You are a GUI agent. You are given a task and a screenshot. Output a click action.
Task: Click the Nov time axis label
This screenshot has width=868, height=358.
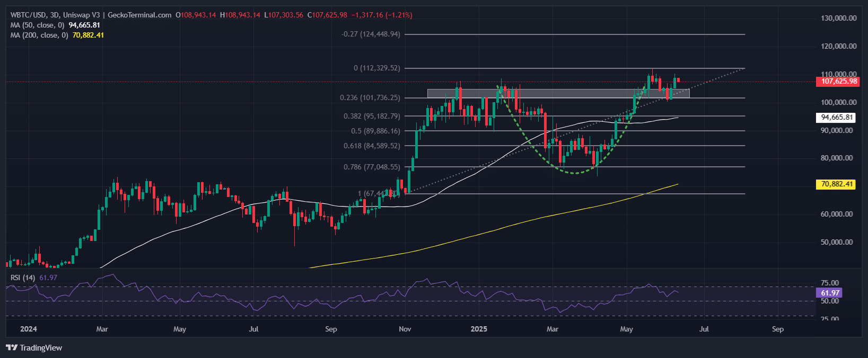pos(405,329)
